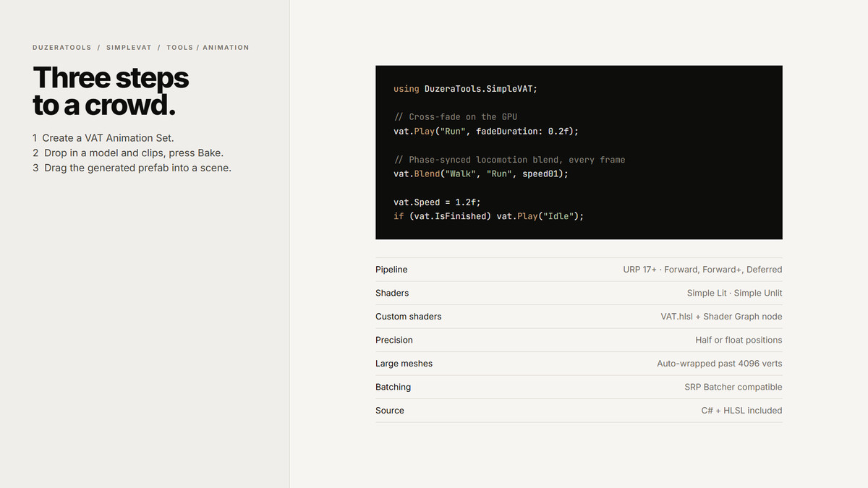Image resolution: width=868 pixels, height=488 pixels.
Task: Click the SIMPLEVAT breadcrumb
Action: click(129, 48)
